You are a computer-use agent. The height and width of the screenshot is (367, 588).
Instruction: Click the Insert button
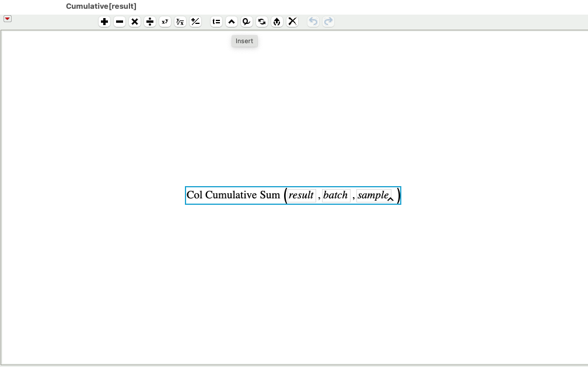point(244,41)
